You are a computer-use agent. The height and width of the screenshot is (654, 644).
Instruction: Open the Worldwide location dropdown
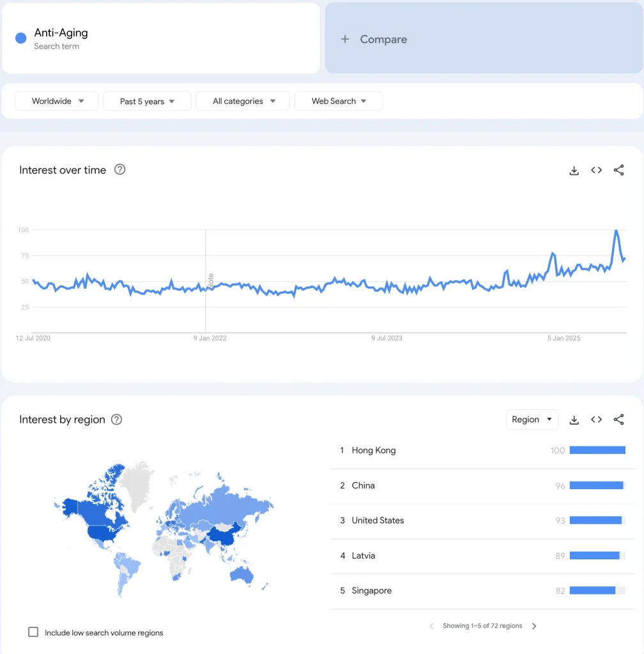57,101
